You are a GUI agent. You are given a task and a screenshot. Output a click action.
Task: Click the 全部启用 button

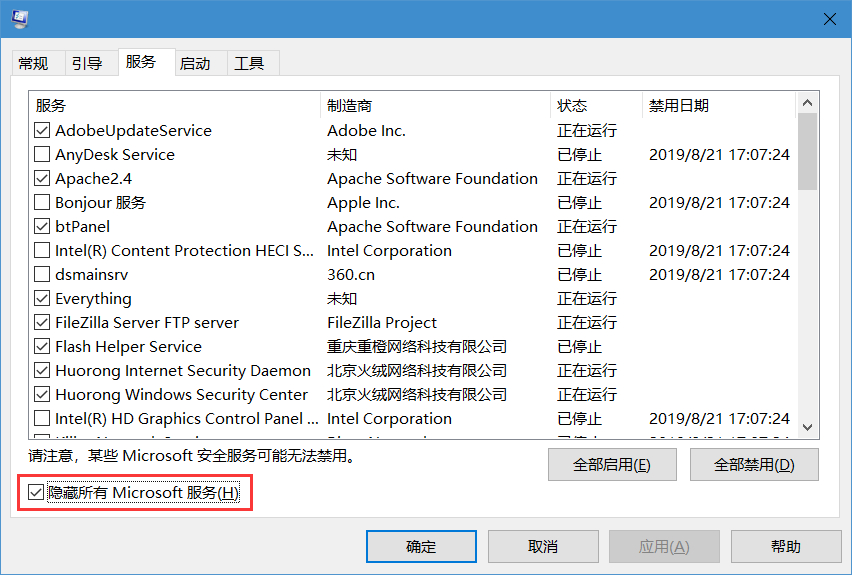(612, 465)
